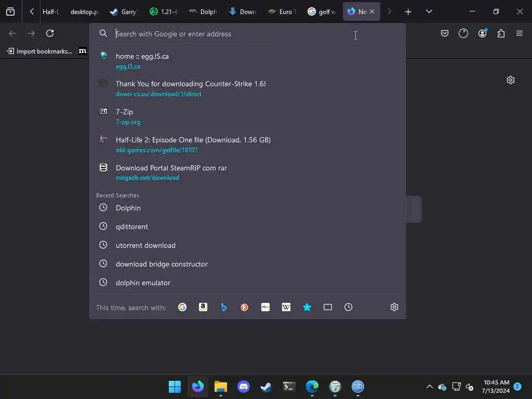532x399 pixels.
Task: Click Import bookmarks in bookmarks toolbar
Action: point(39,51)
